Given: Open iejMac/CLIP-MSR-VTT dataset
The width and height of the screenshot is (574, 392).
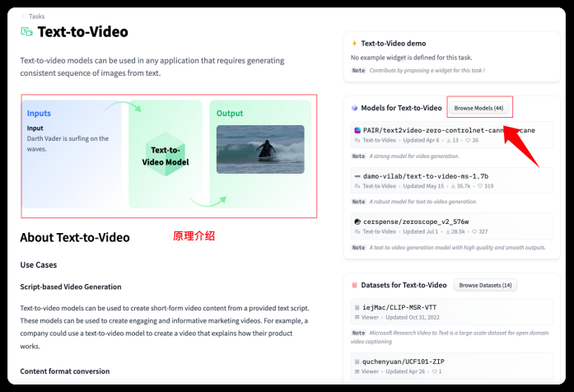Looking at the screenshot, I should [x=451, y=311].
